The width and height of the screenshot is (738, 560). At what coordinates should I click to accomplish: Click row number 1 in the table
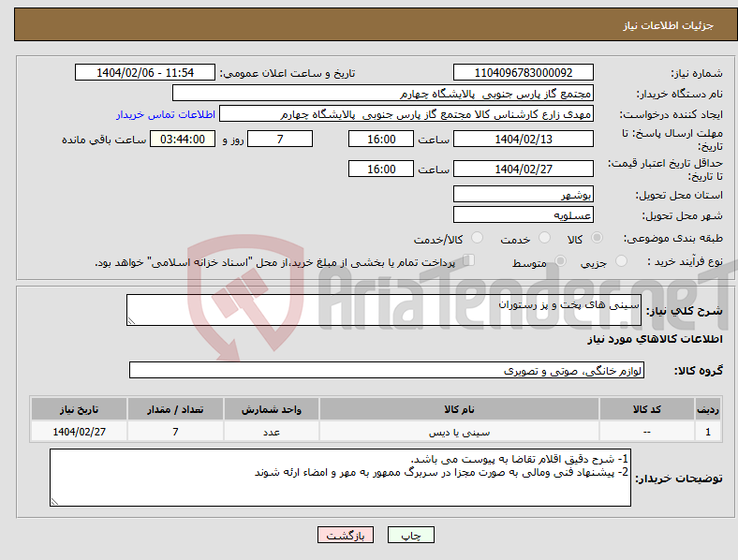pos(708,432)
